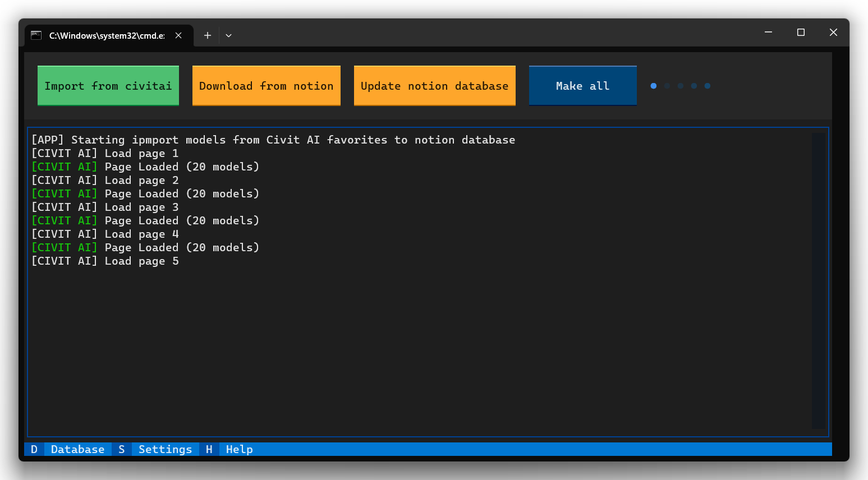This screenshot has height=480, width=868.
Task: Click the log panel vertical scrollbar
Action: click(x=818, y=280)
